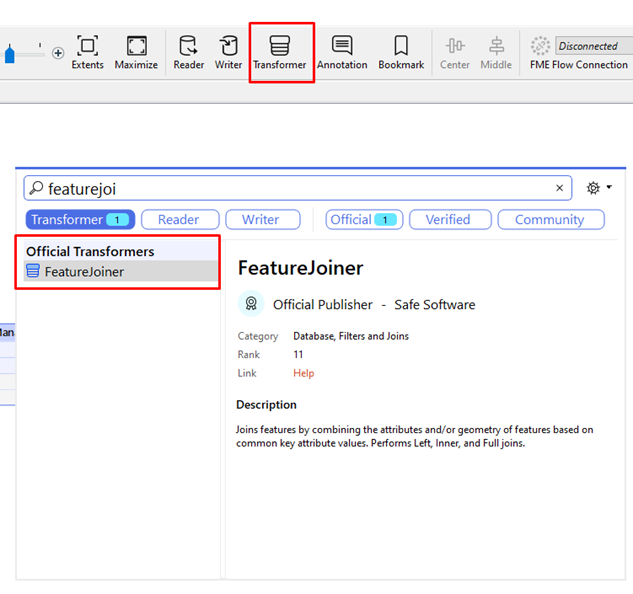633x594 pixels.
Task: Add a Transformer from the toolbar
Action: tap(280, 52)
